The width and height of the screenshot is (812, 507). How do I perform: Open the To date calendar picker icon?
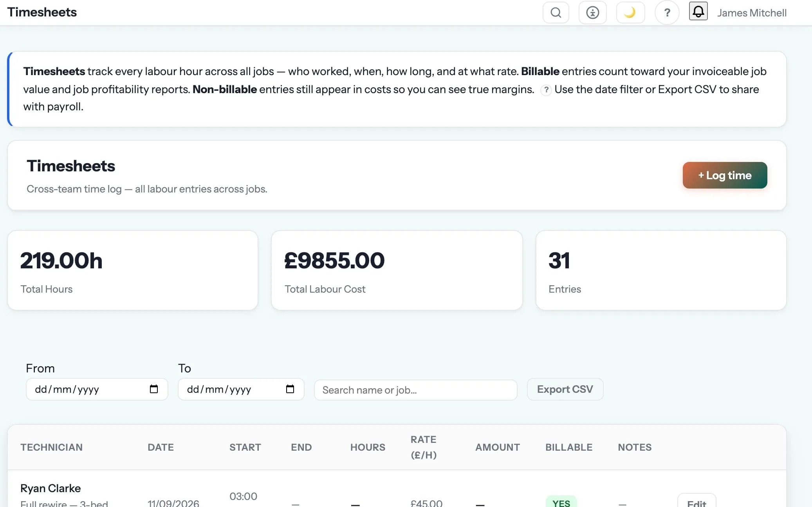coord(290,389)
